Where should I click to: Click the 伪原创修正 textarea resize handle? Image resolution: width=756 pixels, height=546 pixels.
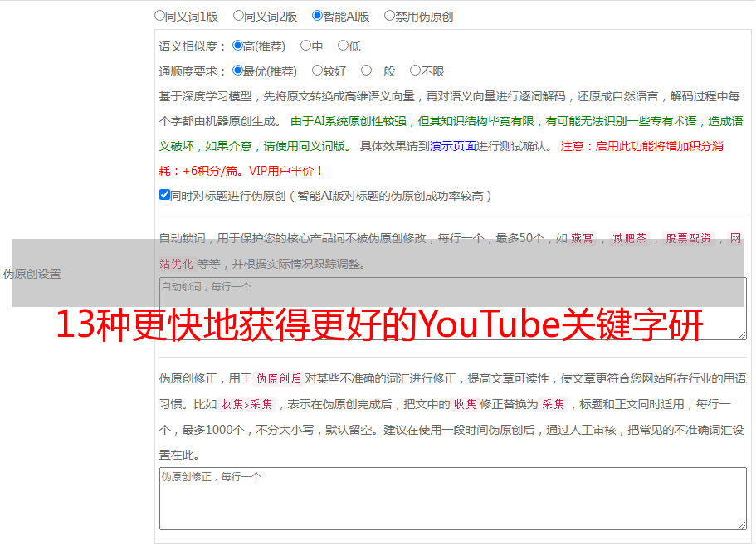coord(741,524)
